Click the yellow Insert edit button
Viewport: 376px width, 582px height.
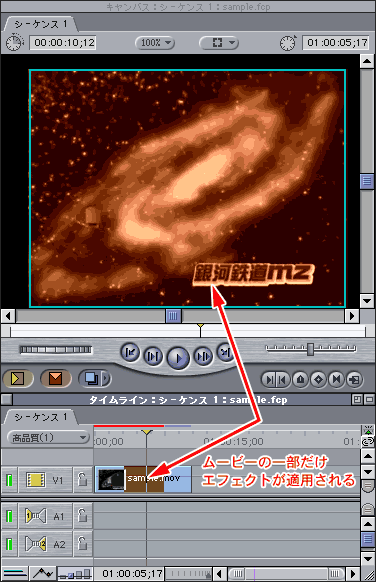(18, 378)
